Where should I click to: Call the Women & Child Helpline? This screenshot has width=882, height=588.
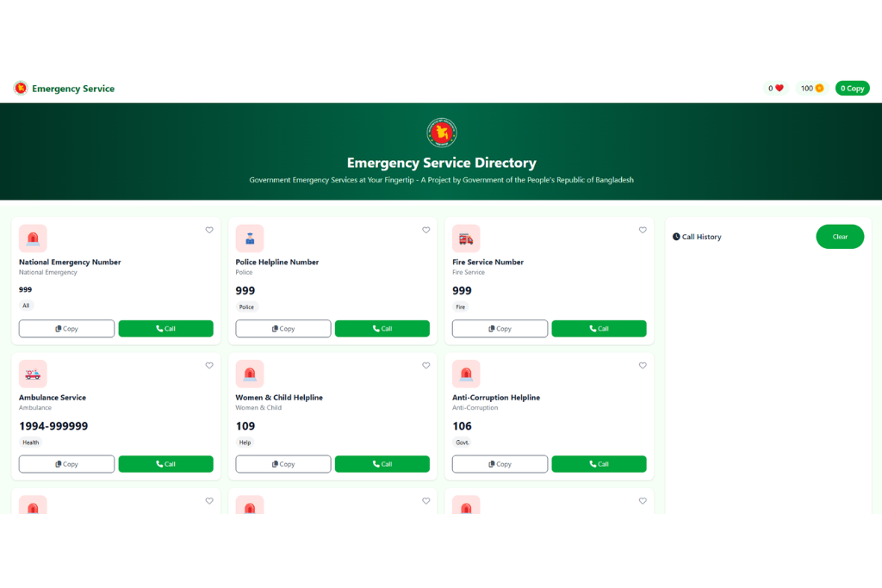click(x=382, y=464)
